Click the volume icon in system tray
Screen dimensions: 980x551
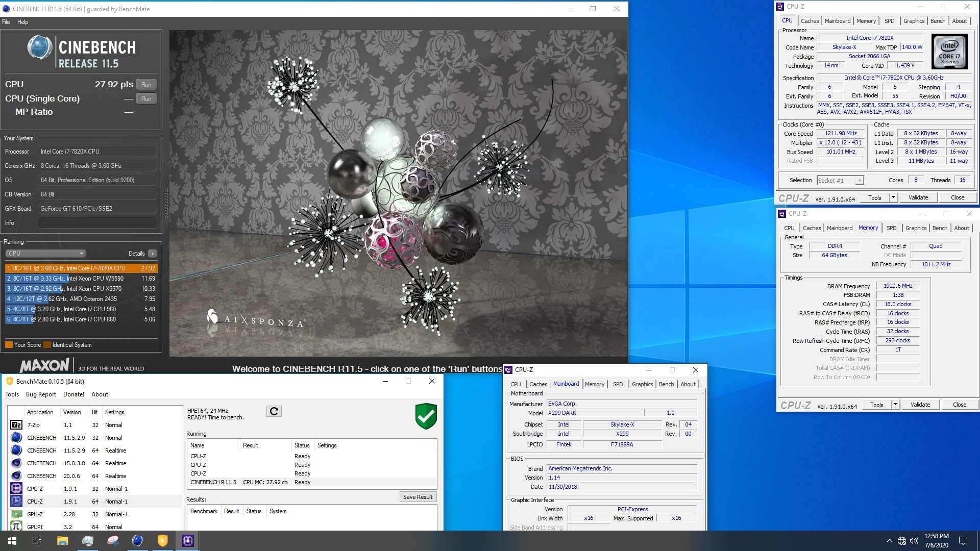click(x=914, y=541)
